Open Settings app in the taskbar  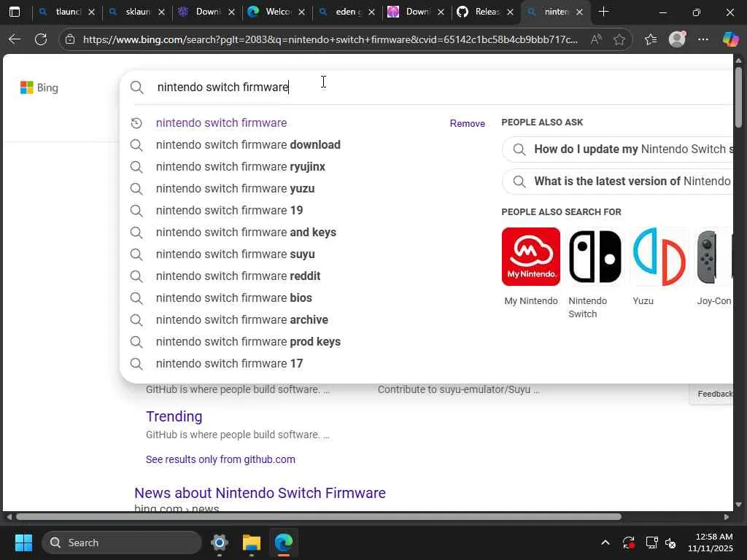220,542
